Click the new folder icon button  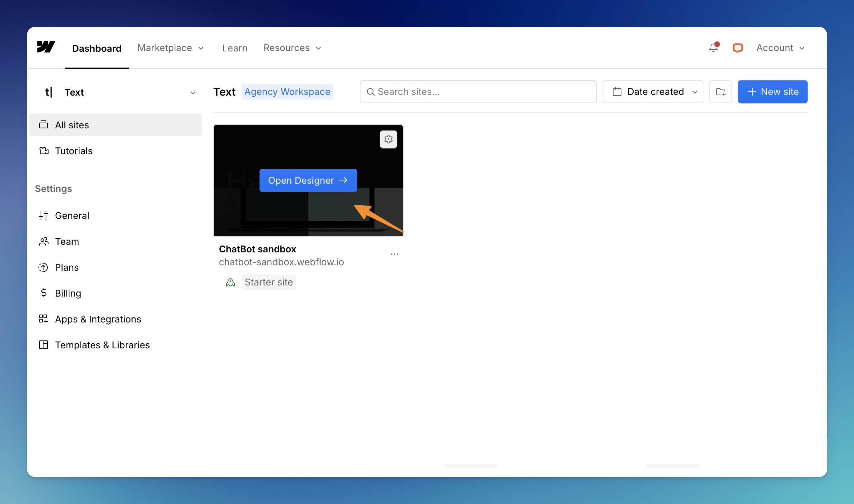(720, 92)
